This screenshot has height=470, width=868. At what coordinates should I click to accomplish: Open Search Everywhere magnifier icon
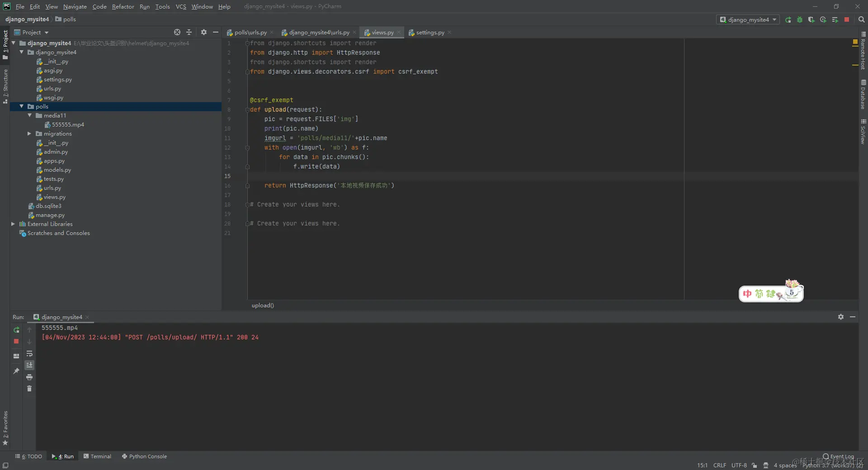coord(862,20)
